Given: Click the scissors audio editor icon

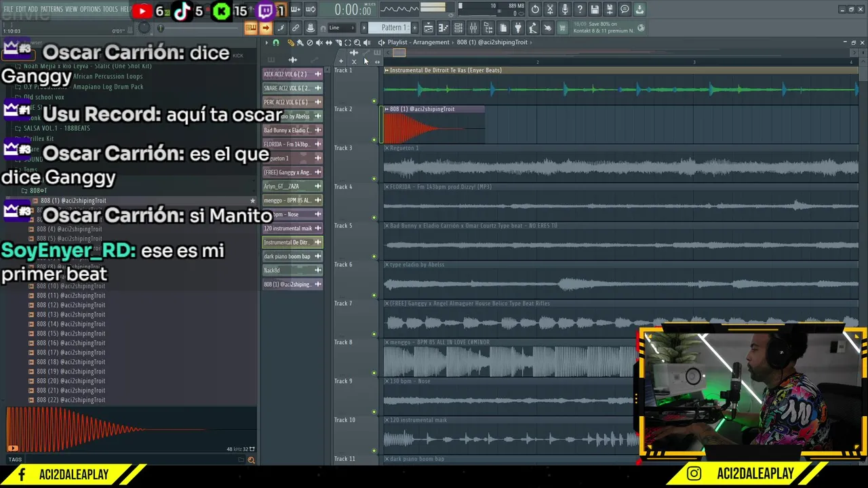Looking at the screenshot, I should pos(550,9).
